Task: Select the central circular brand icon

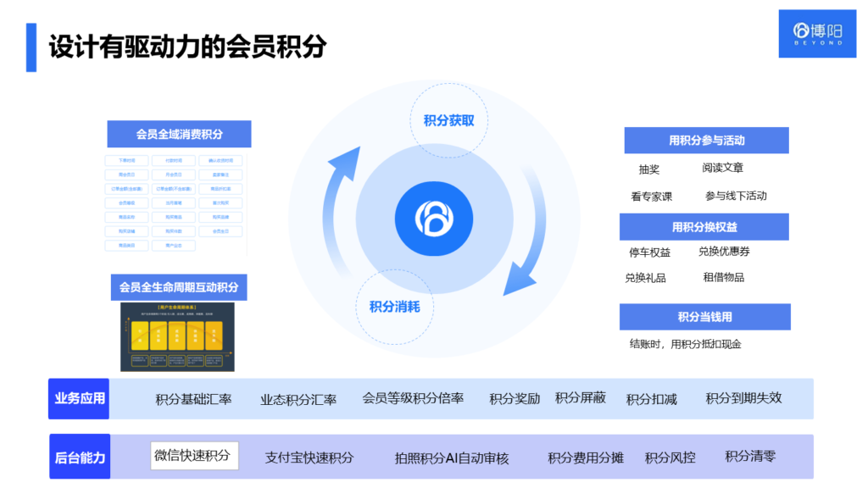Action: pos(433,217)
